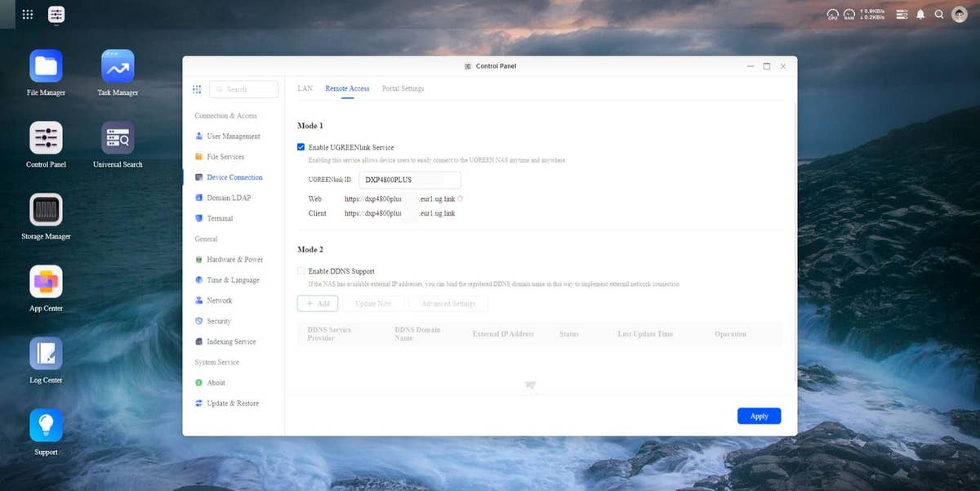Open the user avatar menu in top bar
The width and height of the screenshot is (980, 491).
coord(960,15)
